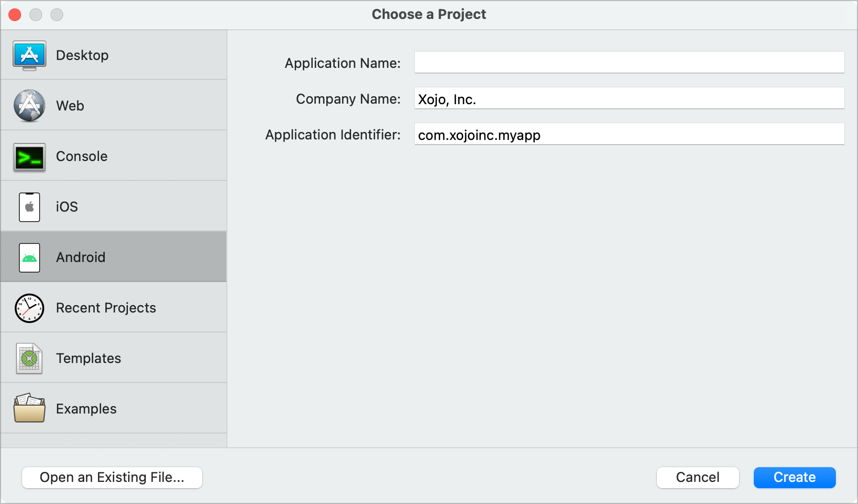Open an Existing File button

112,477
